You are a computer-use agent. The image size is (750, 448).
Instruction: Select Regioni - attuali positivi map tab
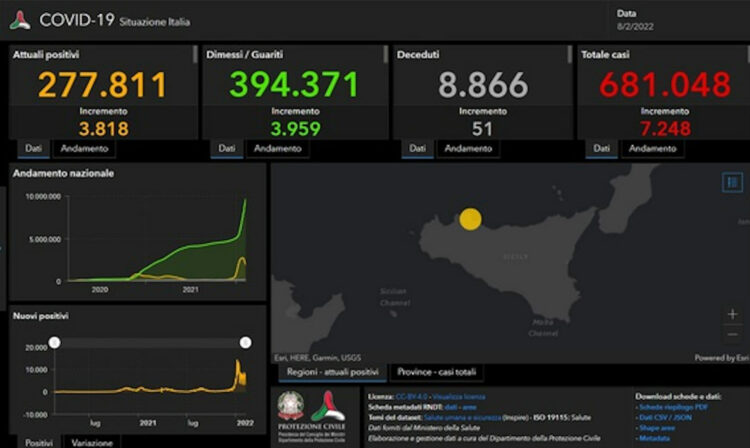(x=329, y=372)
